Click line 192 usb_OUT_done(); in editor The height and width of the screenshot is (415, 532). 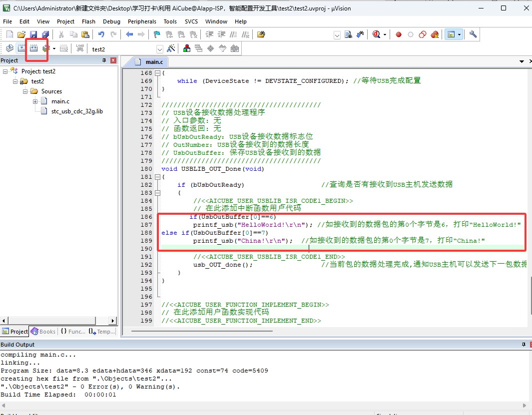click(223, 265)
